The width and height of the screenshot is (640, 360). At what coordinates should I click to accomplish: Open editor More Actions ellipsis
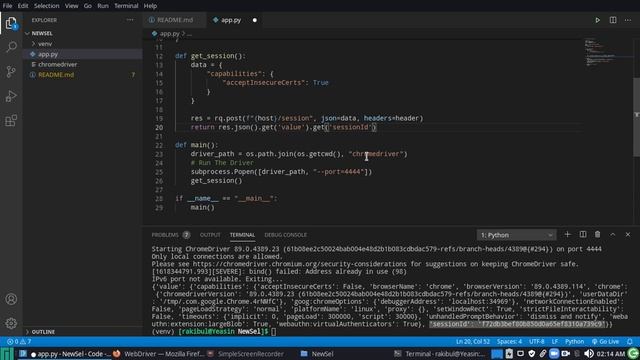click(x=628, y=20)
